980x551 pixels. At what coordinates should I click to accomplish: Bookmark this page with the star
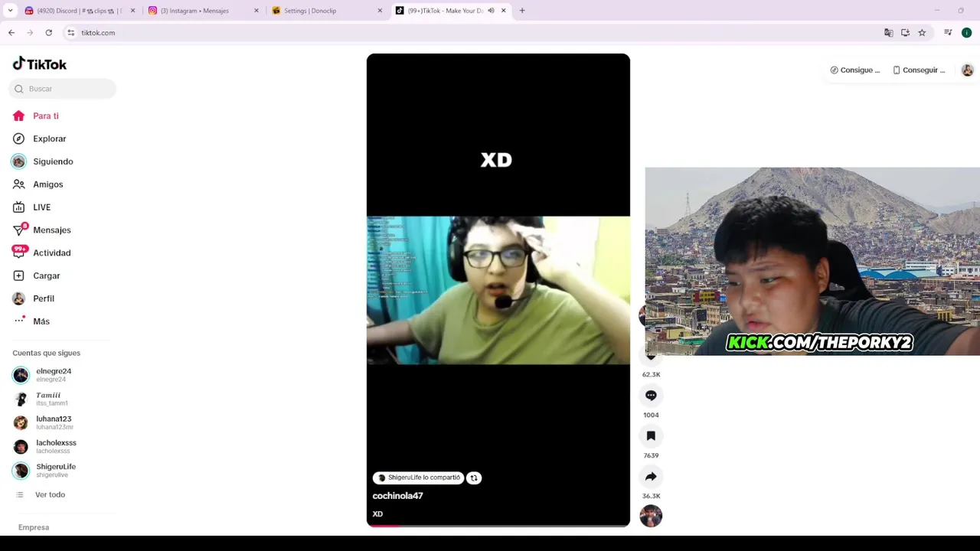click(922, 33)
